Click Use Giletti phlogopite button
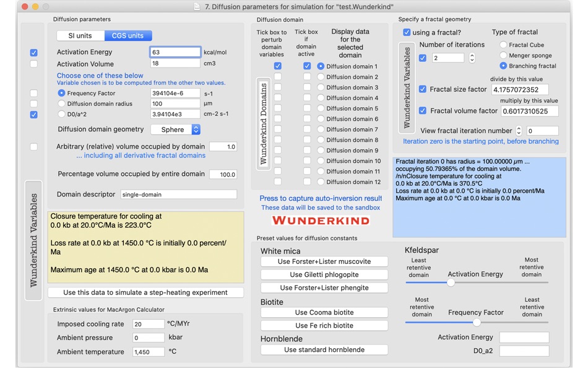This screenshot has height=368, width=588. click(x=324, y=274)
